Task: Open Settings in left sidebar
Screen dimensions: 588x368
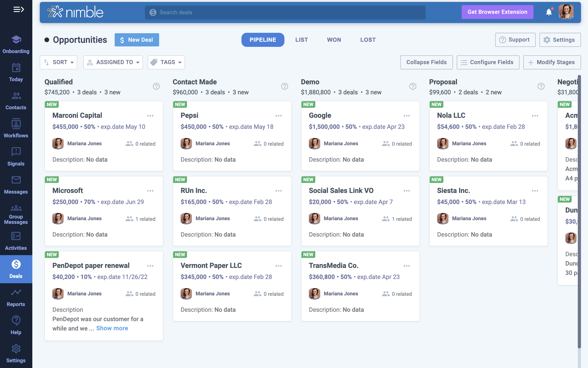Action: (x=16, y=354)
